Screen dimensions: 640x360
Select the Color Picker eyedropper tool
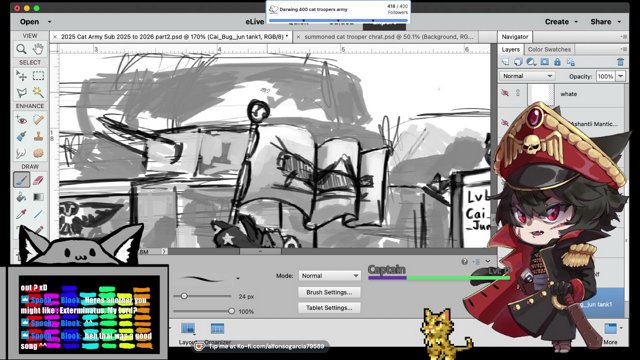(x=21, y=214)
